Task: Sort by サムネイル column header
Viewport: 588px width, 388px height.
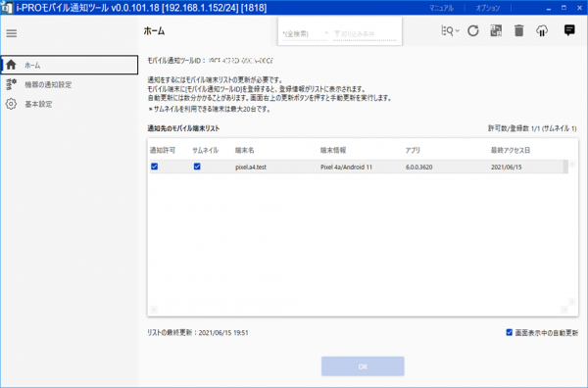Action: coord(205,150)
